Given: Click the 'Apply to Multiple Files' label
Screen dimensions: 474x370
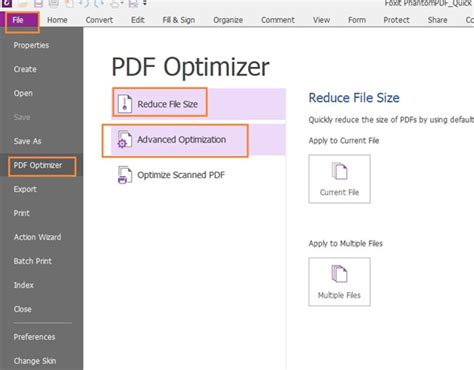Looking at the screenshot, I should click(x=346, y=243).
